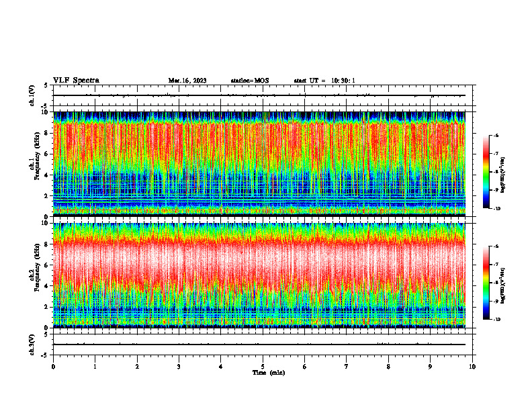The width and height of the screenshot is (532, 411).
Task: Click the "4" kHz tick on ch.1 axis
Action: click(47, 175)
